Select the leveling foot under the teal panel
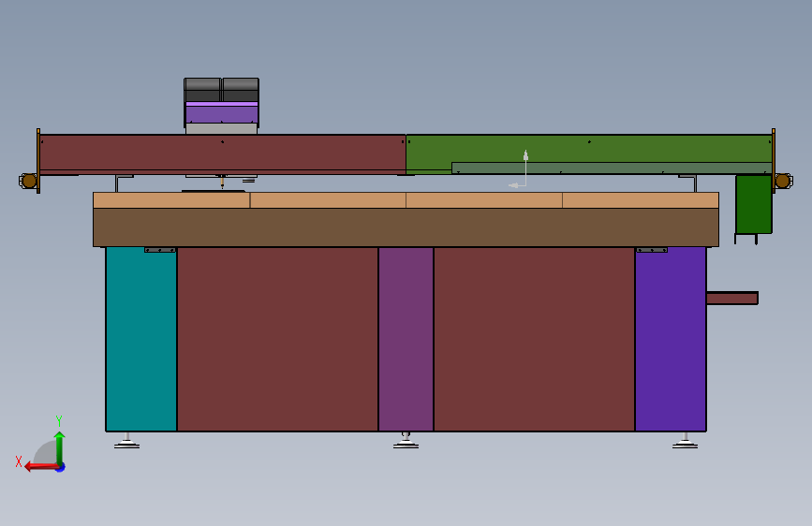 tap(126, 441)
